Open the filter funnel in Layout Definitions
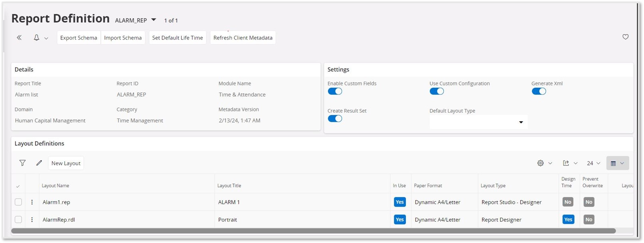Screen dimensions: 644x243 click(22, 163)
